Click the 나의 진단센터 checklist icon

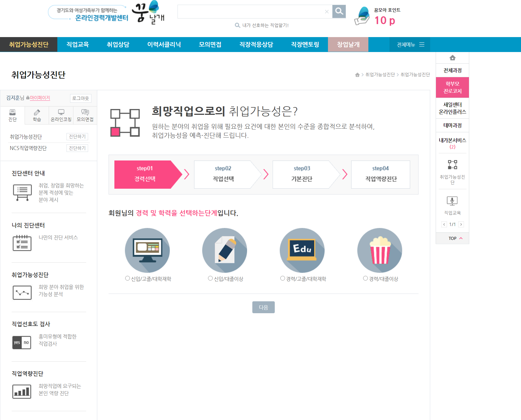[x=22, y=243]
